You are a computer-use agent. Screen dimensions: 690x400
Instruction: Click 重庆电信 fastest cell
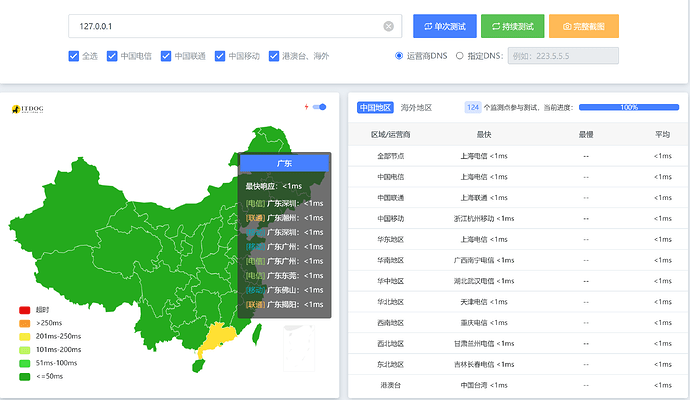click(x=484, y=323)
